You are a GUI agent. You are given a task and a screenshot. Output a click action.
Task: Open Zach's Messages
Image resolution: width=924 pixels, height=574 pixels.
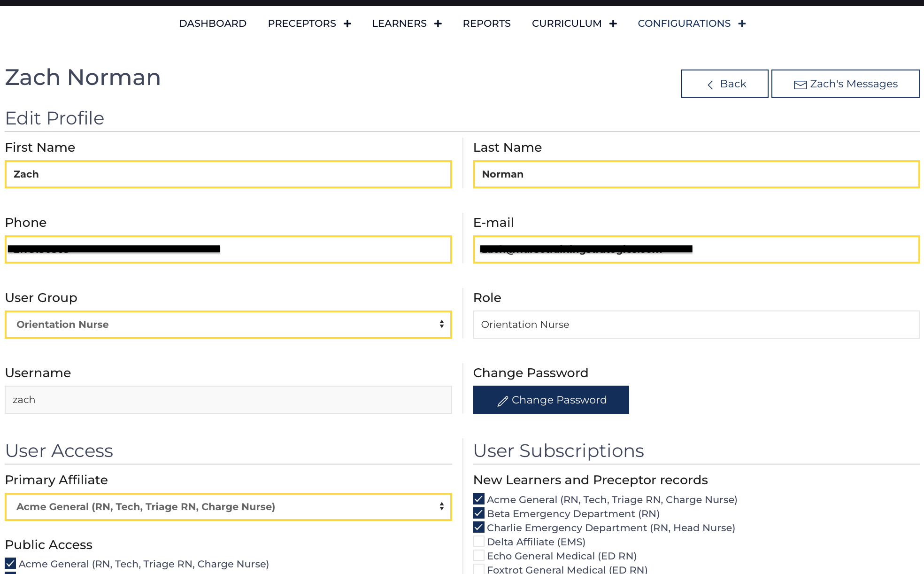[x=846, y=84]
